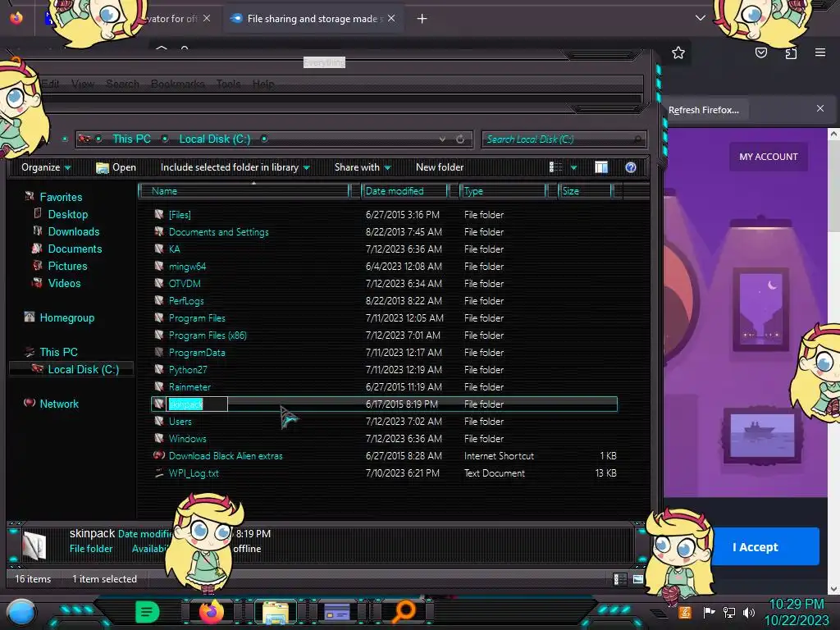Open the Organize dropdown menu

tap(46, 167)
